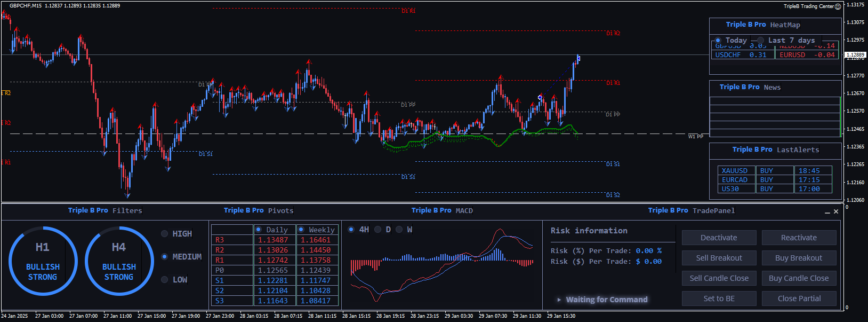Toggle the Weekly pivots radio button
This screenshot has height=322, width=868.
click(x=301, y=230)
